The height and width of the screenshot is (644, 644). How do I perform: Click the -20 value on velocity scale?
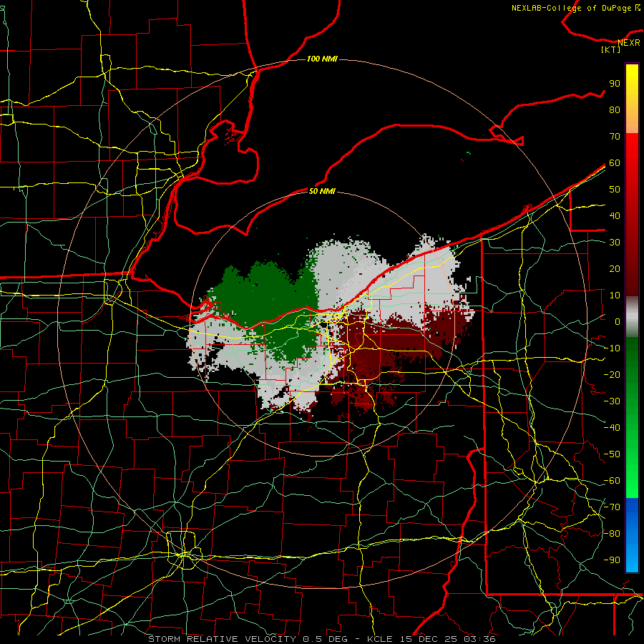point(612,375)
